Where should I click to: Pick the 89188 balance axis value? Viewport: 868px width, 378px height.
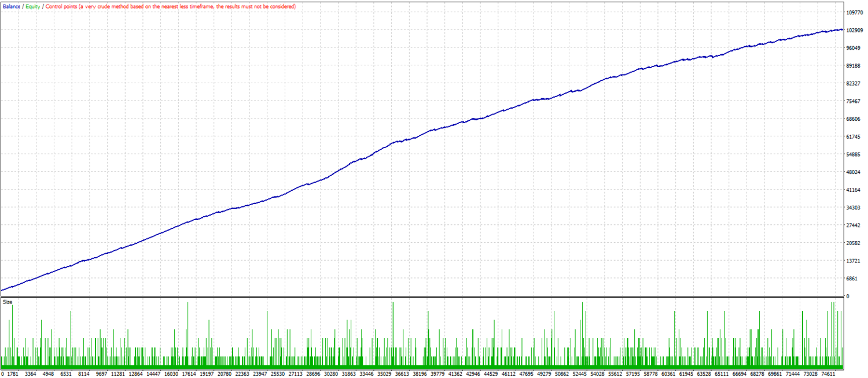click(x=854, y=66)
